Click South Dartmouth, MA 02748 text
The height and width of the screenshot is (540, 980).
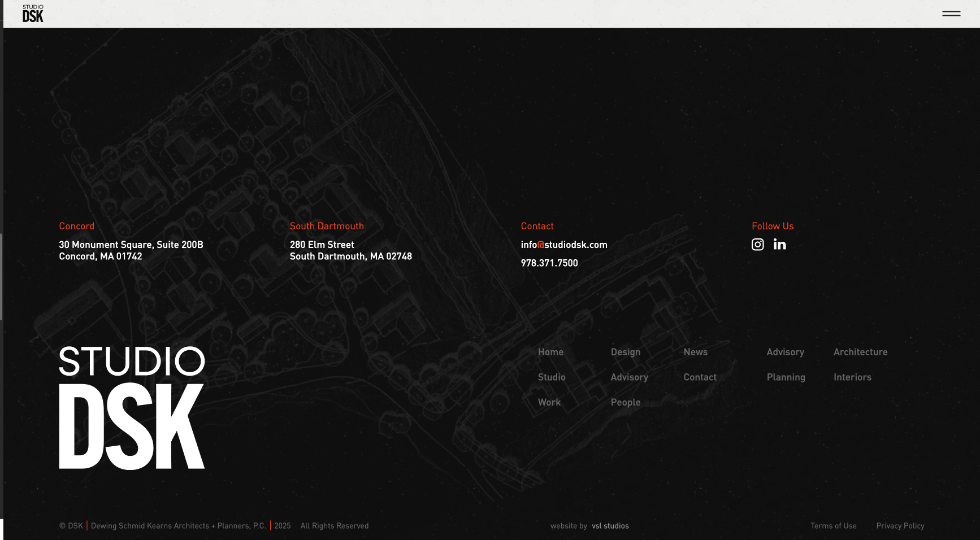point(350,256)
